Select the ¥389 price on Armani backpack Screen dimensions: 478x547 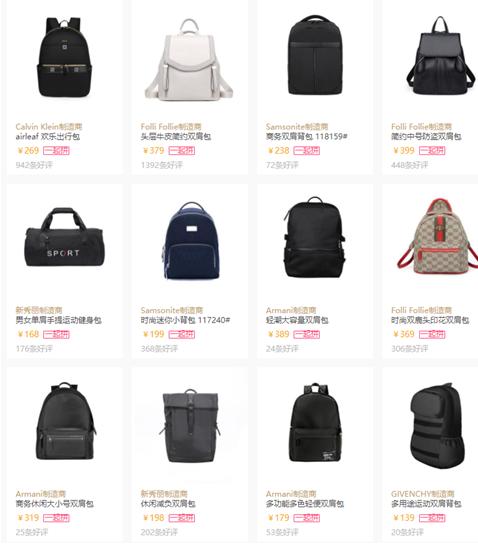[x=278, y=334]
